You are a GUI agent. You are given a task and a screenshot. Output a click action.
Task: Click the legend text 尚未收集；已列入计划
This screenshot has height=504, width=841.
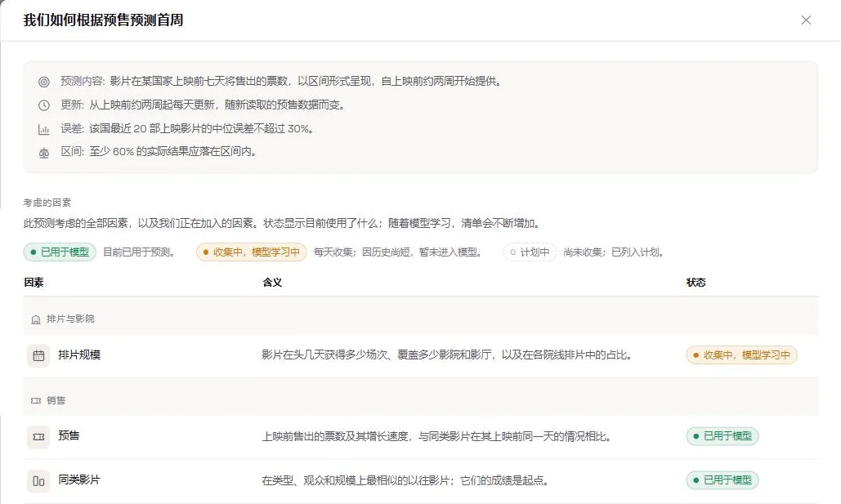pyautogui.click(x=614, y=252)
